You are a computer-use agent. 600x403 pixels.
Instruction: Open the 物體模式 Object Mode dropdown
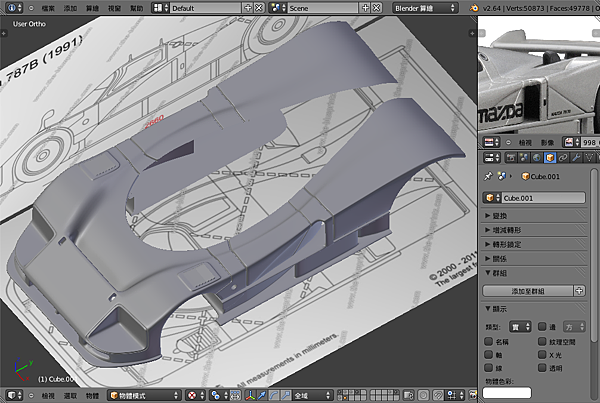[x=144, y=395]
